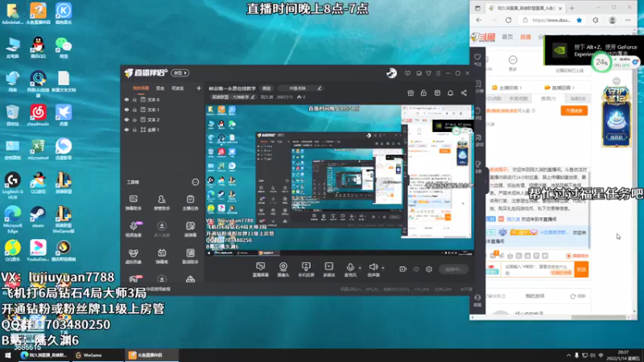Image resolution: width=644 pixels, height=362 pixels.
Task: Expand the Douyu sidebar arrow handle
Action: (x=486, y=181)
